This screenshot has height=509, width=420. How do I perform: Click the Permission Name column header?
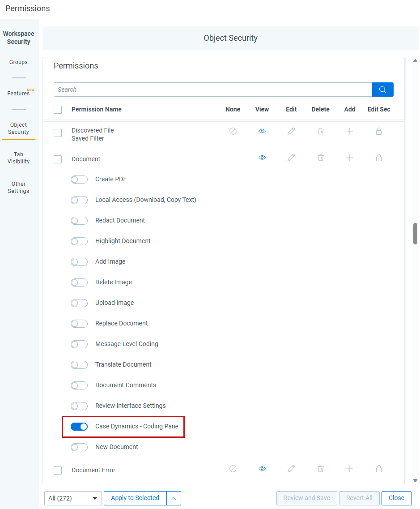point(97,109)
